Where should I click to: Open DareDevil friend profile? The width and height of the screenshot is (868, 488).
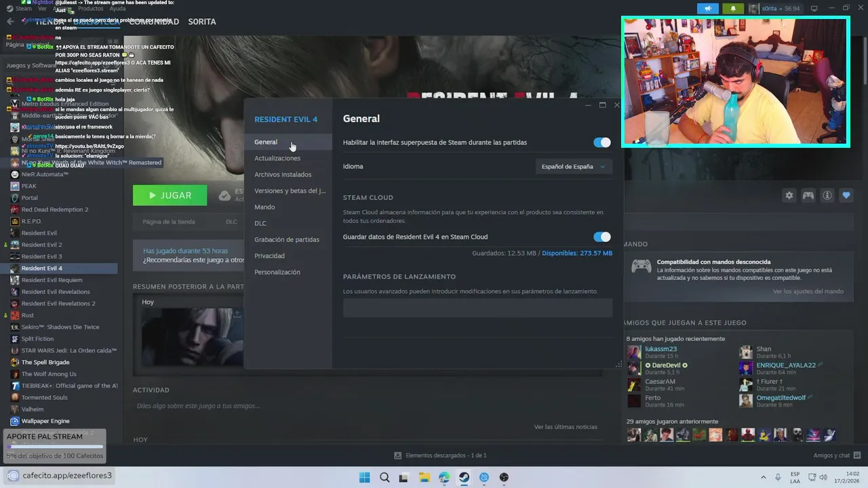(666, 365)
